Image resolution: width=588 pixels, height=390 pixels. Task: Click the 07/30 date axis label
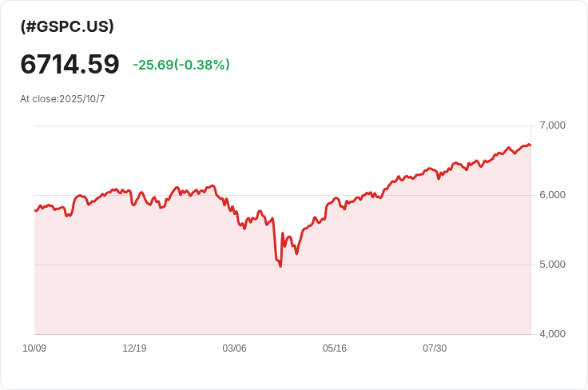click(x=435, y=348)
